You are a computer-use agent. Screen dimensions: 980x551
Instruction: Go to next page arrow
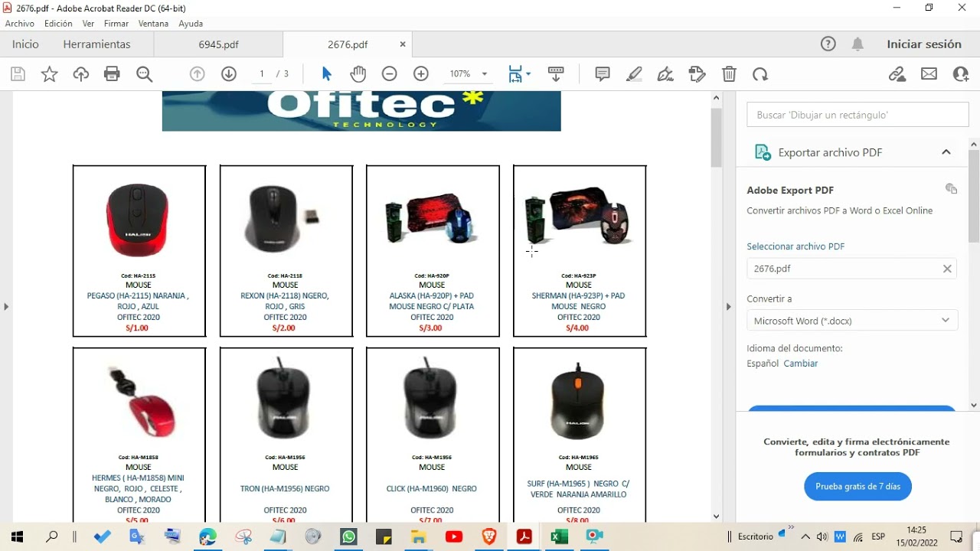(229, 74)
